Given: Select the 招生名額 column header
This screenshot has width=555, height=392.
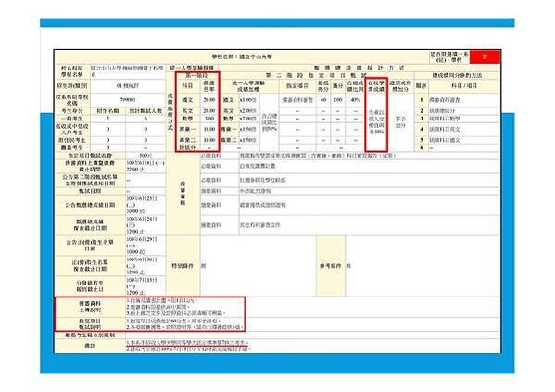Looking at the screenshot, I should [x=108, y=111].
